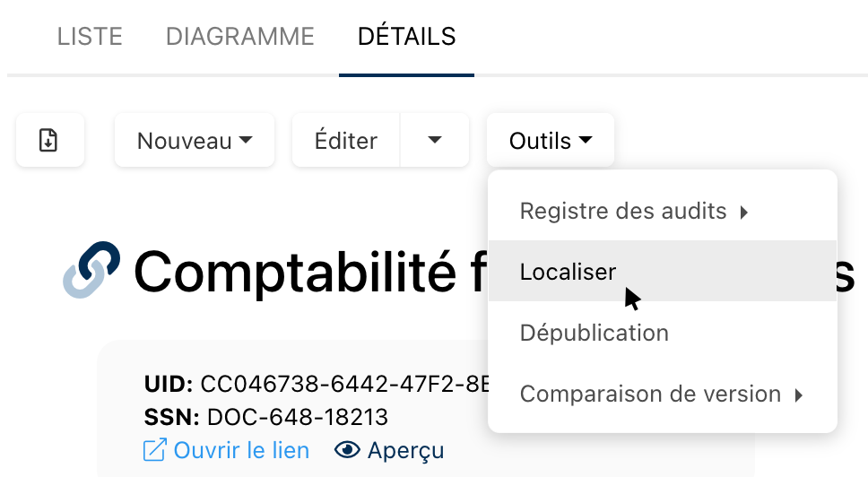
Task: Click the Comparaison de version submenu arrow
Action: pos(798,395)
